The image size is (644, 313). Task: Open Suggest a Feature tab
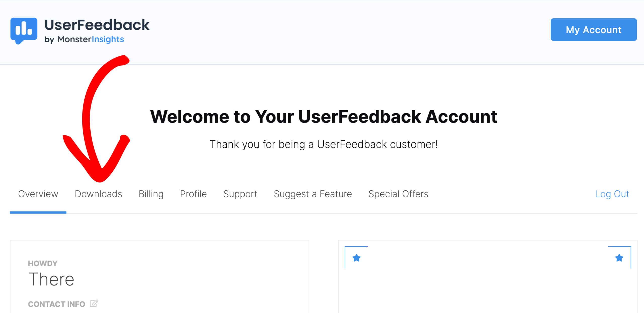click(313, 194)
